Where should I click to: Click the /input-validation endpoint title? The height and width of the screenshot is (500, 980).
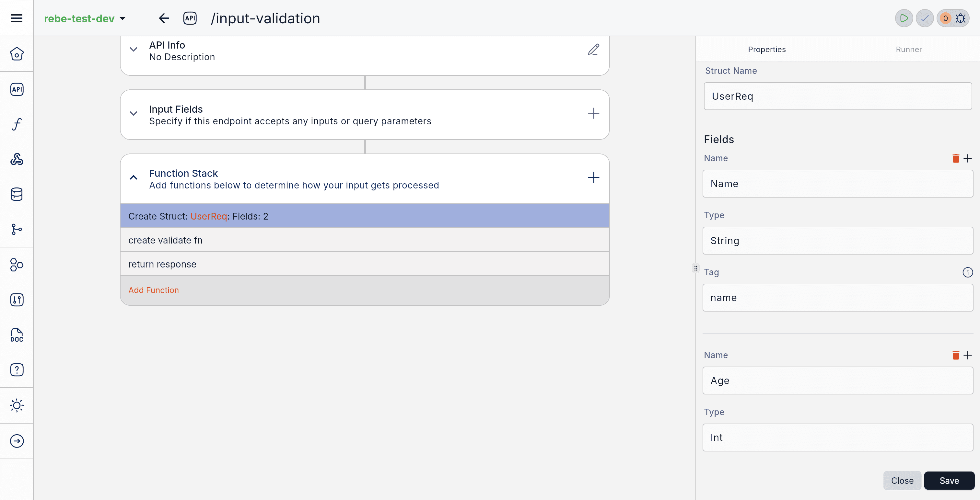[x=265, y=18]
